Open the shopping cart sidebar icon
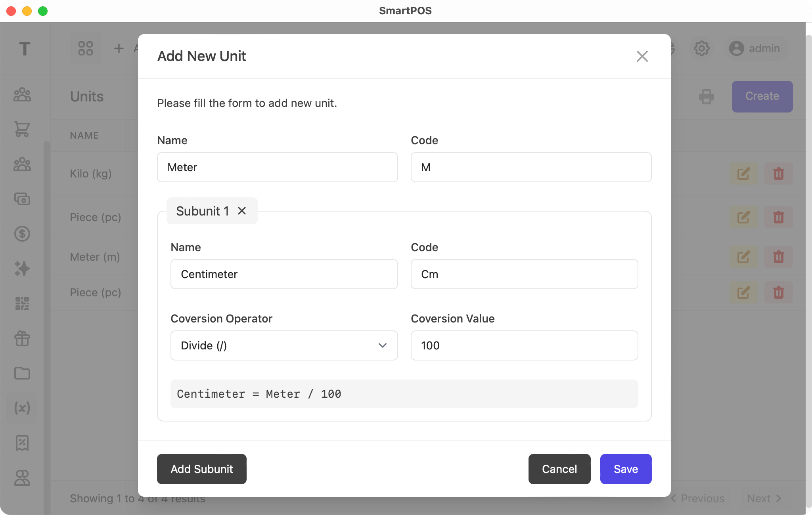Image resolution: width=812 pixels, height=515 pixels. 22,129
